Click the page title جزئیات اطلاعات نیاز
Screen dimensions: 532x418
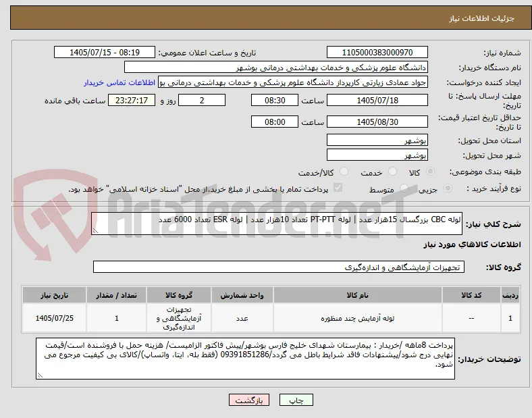(482, 18)
